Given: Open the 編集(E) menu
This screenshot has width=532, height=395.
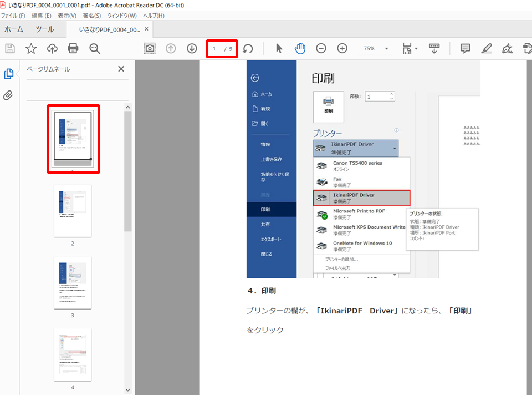Looking at the screenshot, I should coord(42,16).
